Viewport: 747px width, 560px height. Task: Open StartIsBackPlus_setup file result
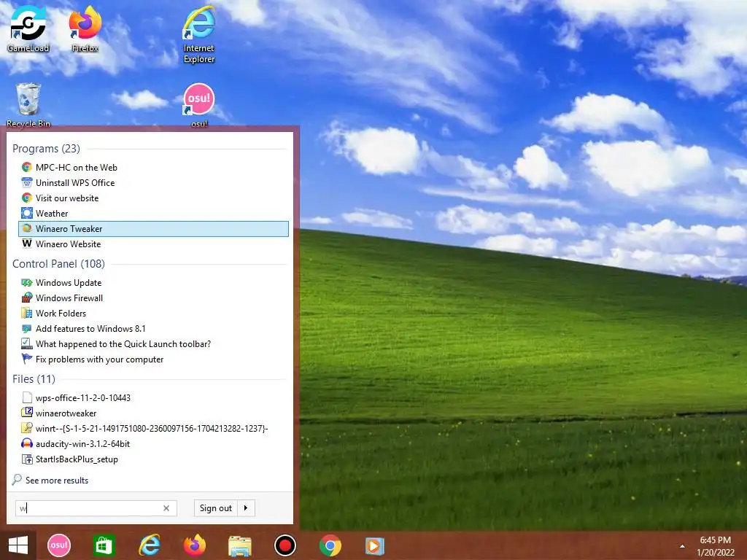click(x=153, y=459)
